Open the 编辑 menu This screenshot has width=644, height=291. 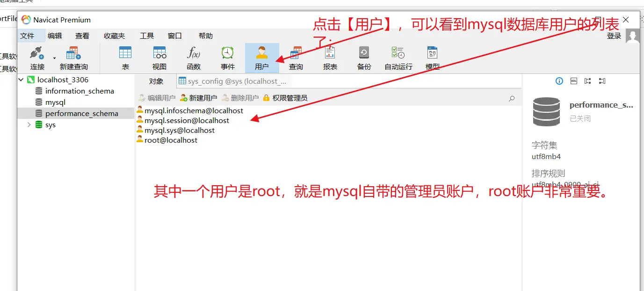coord(55,36)
